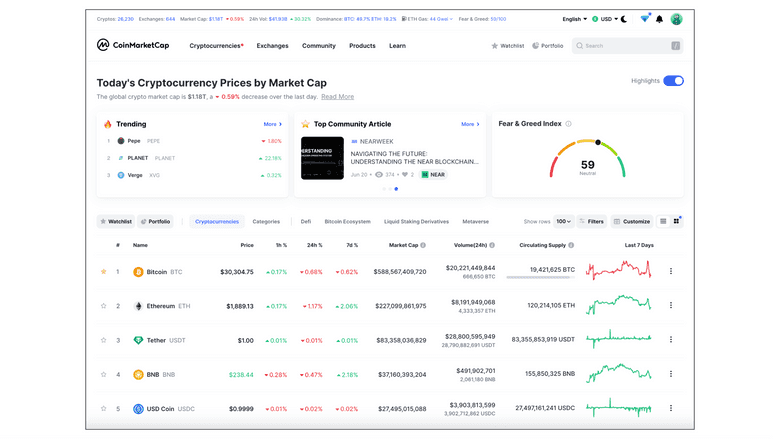Expand the USD currency selector
The height and width of the screenshot is (439, 780).
(x=605, y=19)
